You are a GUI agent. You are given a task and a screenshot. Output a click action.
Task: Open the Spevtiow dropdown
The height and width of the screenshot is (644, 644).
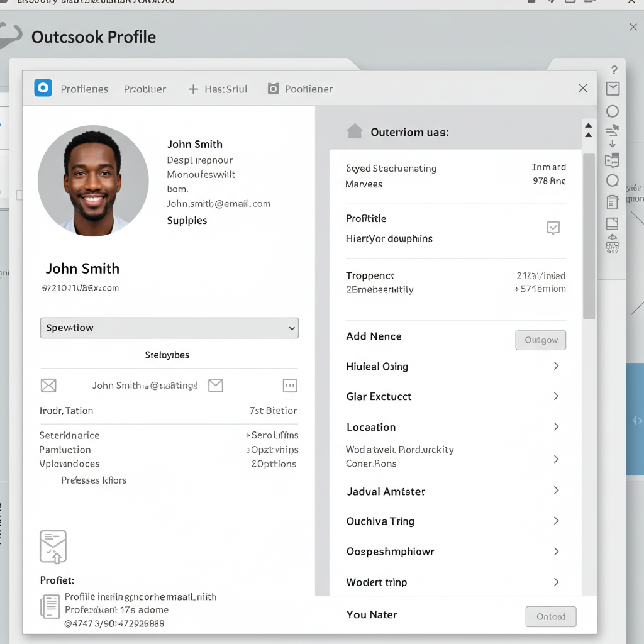click(169, 328)
